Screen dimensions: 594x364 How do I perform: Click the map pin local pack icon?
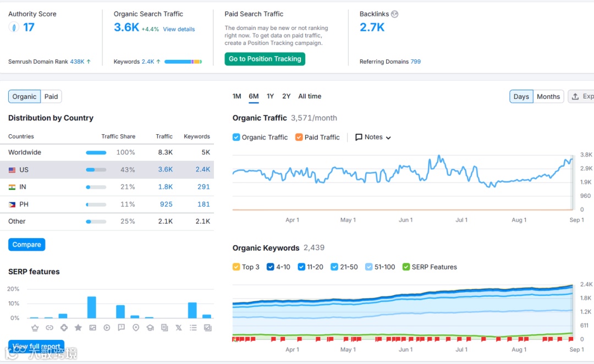(136, 328)
